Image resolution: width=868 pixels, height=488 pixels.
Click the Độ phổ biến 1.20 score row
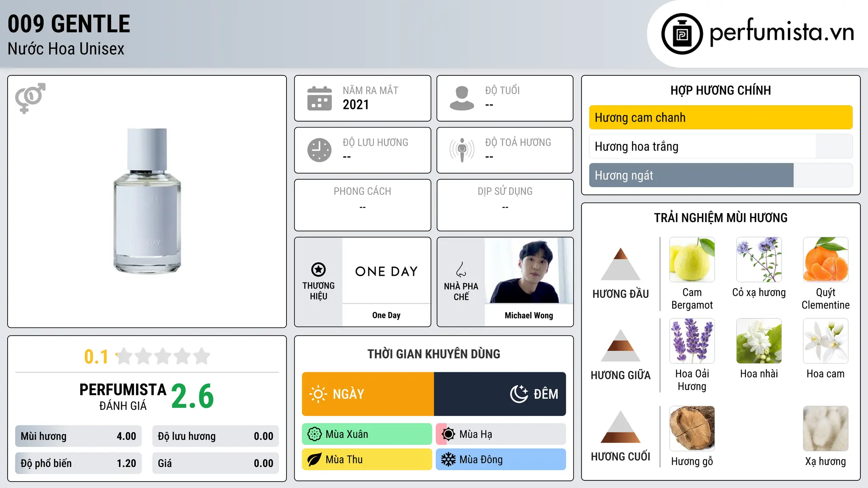[78, 463]
